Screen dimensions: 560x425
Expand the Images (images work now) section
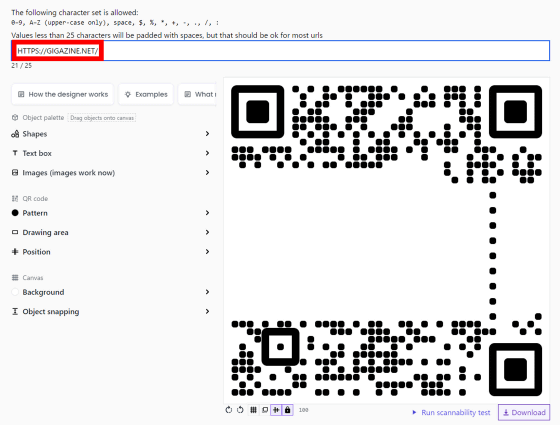tap(111, 173)
